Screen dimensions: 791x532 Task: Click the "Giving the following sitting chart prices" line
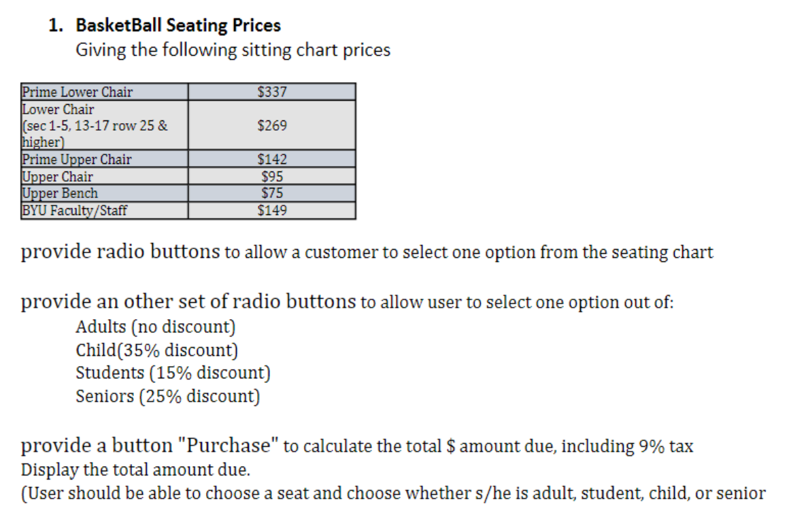[x=233, y=50]
